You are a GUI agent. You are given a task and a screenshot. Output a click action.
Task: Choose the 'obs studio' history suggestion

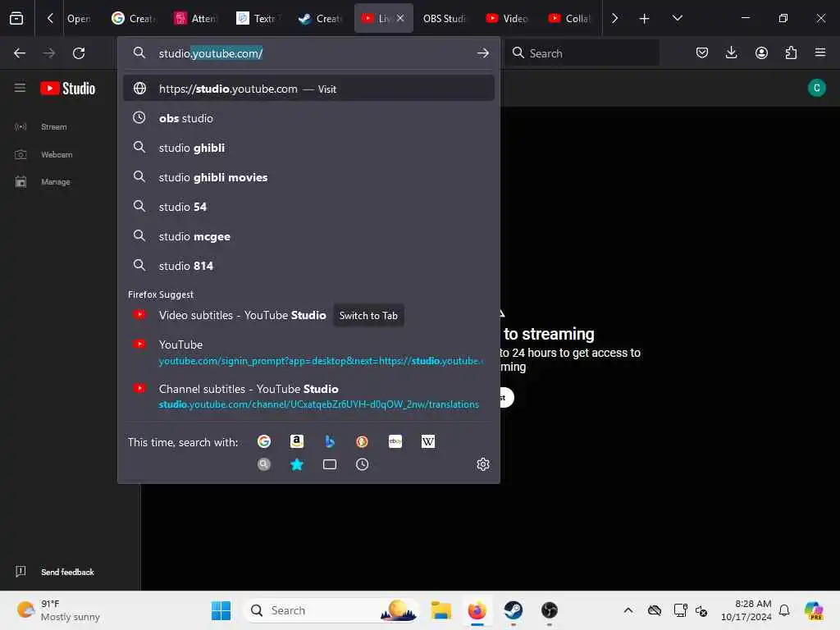coord(308,118)
